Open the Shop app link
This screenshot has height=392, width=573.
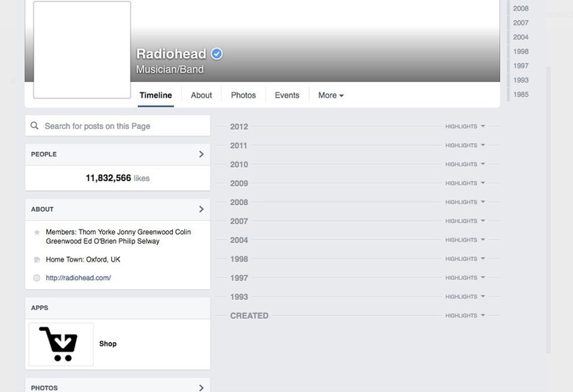[x=107, y=344]
